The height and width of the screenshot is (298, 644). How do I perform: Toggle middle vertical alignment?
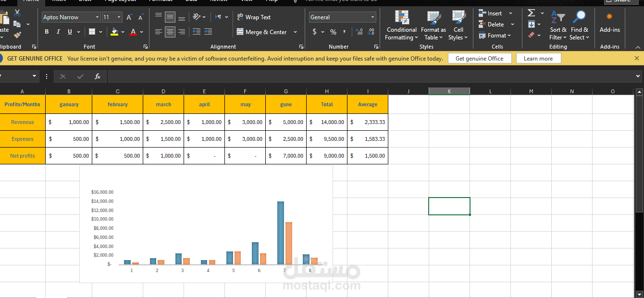coord(170,17)
